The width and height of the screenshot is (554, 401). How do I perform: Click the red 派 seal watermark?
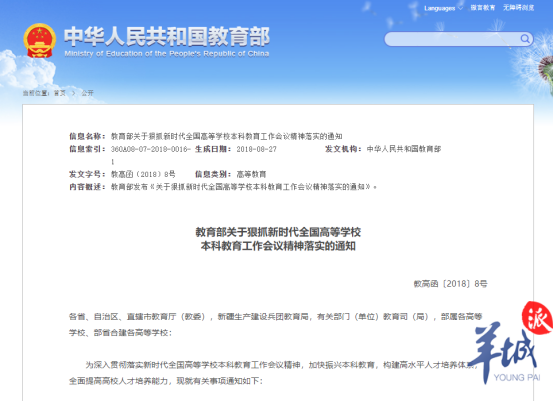537,318
